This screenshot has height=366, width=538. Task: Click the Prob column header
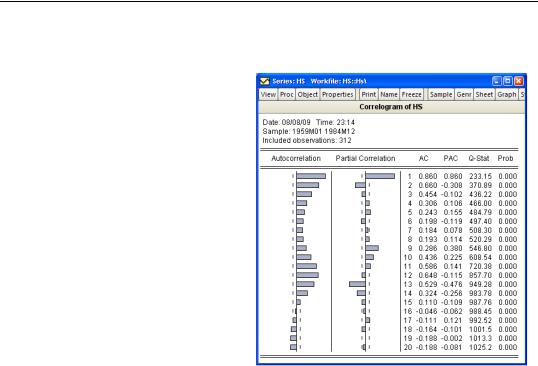pos(505,158)
